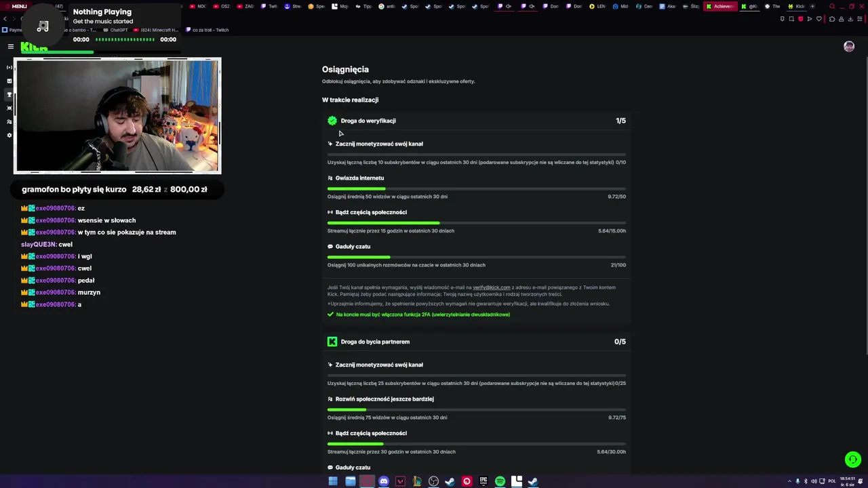Viewport: 868px width, 488px height.
Task: Click the music player icon in popup
Action: pos(43,26)
